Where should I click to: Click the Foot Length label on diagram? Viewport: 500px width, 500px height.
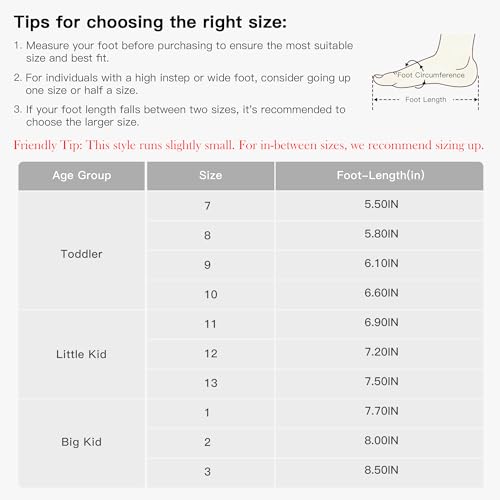point(426,99)
